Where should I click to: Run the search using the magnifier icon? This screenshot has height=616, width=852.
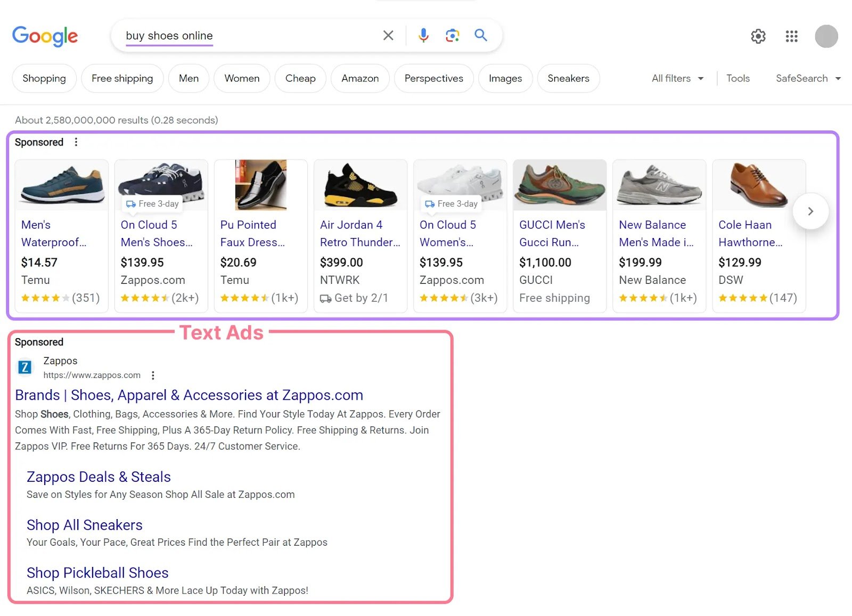[480, 35]
